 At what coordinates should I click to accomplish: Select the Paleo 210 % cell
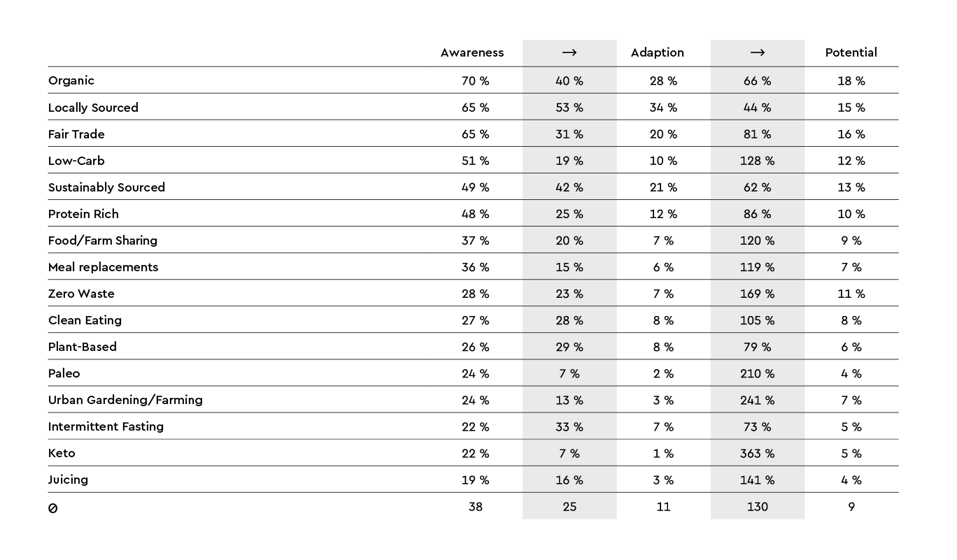click(x=758, y=374)
